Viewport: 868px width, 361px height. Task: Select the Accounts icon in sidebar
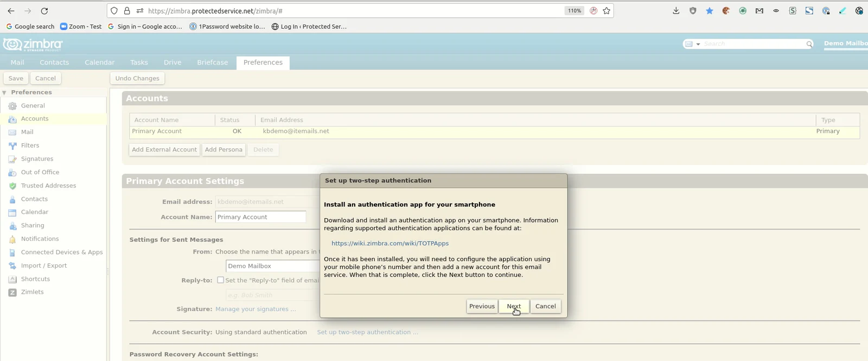tap(12, 119)
